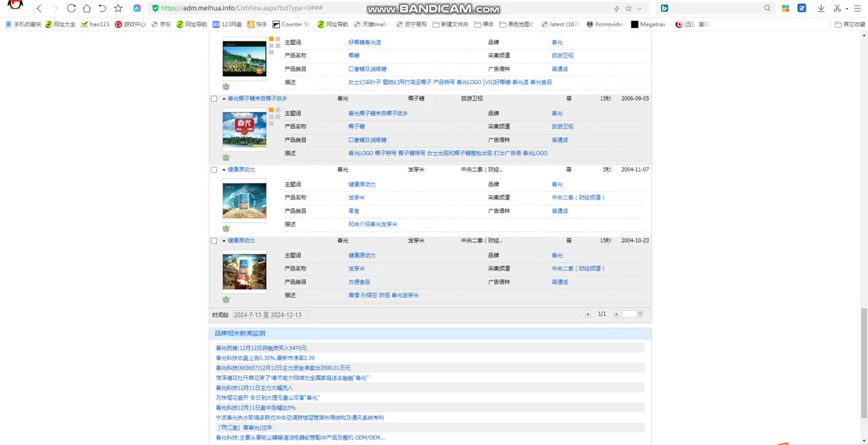Click the browser forward arrow

click(55, 8)
